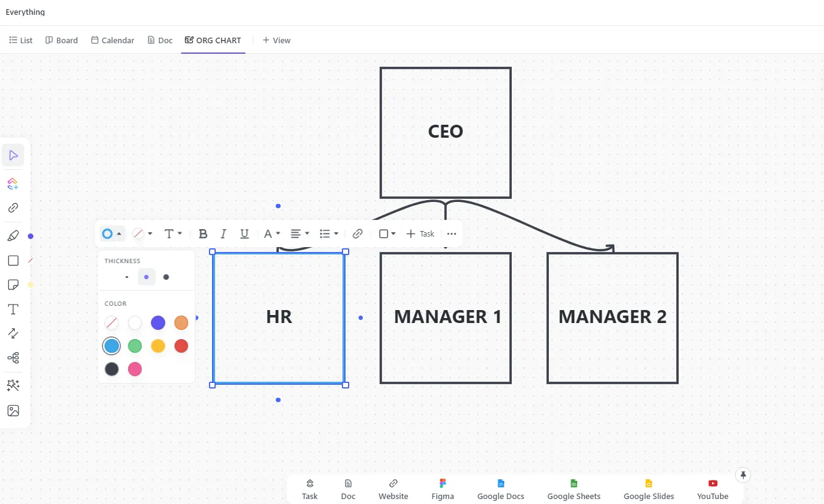Select the connector arrow tool

pos(13,333)
